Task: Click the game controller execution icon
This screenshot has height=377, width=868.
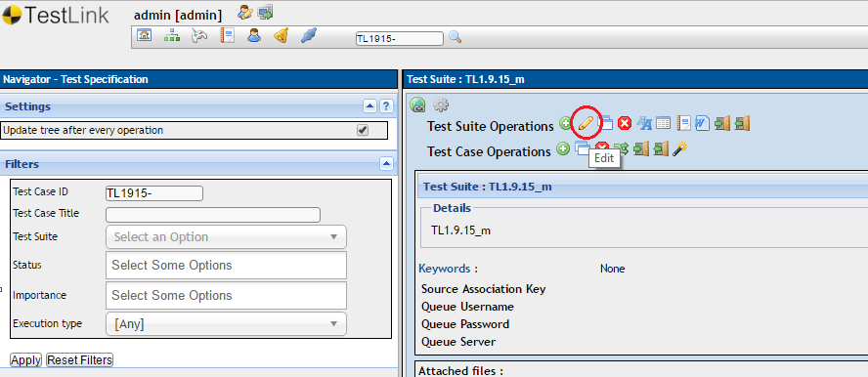Action: (x=199, y=36)
